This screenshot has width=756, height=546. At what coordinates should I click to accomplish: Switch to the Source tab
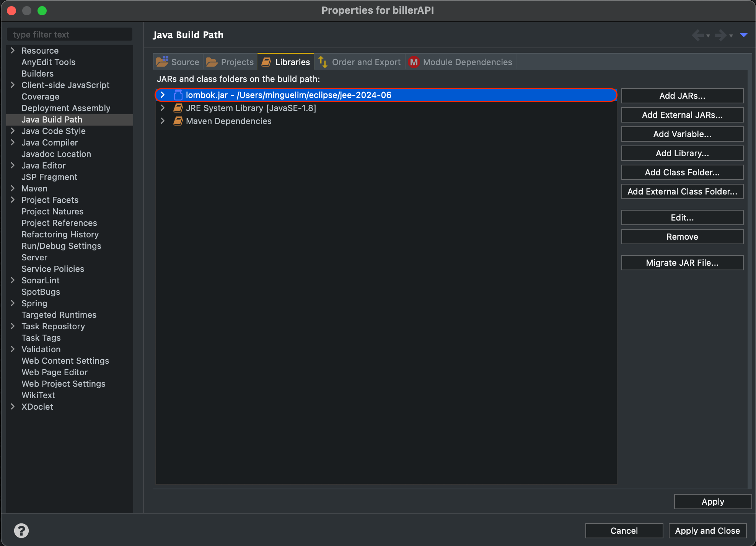(x=178, y=62)
